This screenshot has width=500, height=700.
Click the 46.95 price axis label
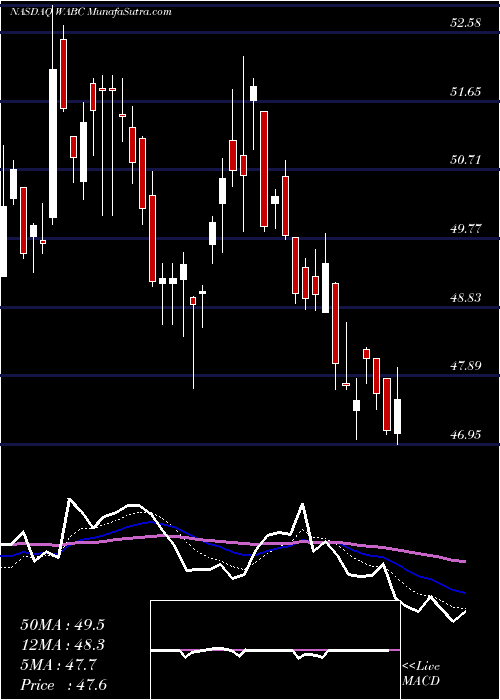(x=465, y=434)
